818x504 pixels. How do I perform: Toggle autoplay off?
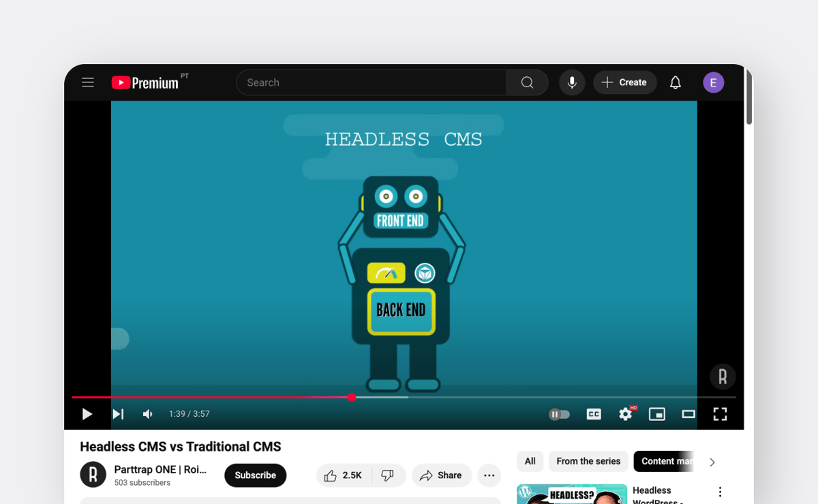[559, 414]
